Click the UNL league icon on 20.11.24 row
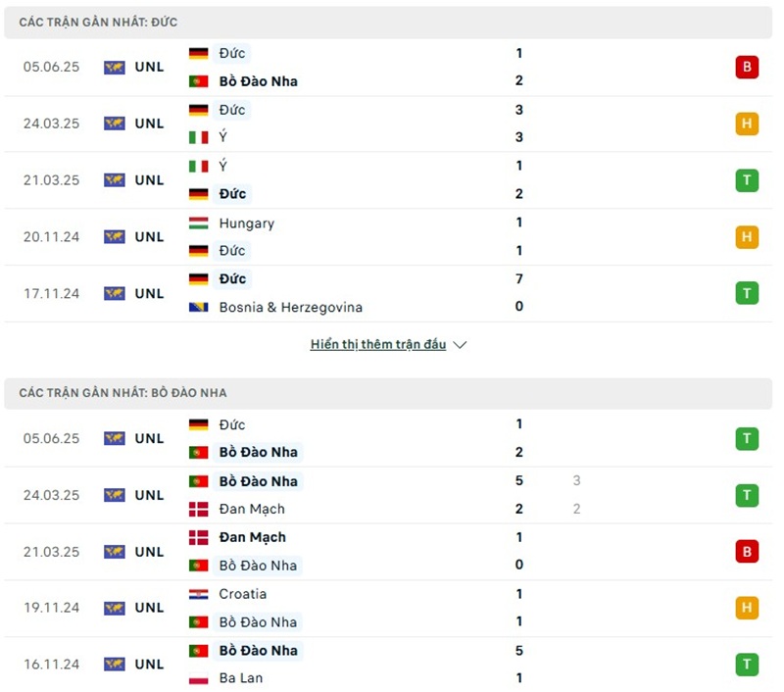This screenshot has height=692, width=784. coord(115,237)
